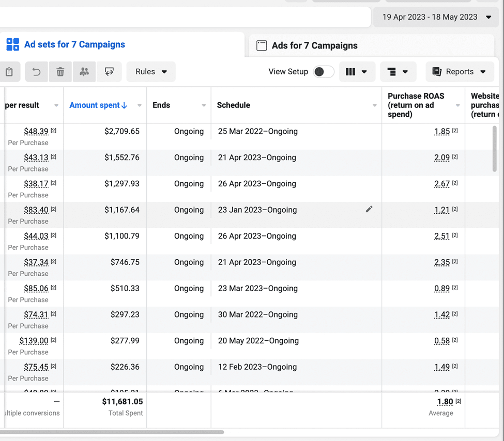Click the Ads tab square icon

pos(262,45)
